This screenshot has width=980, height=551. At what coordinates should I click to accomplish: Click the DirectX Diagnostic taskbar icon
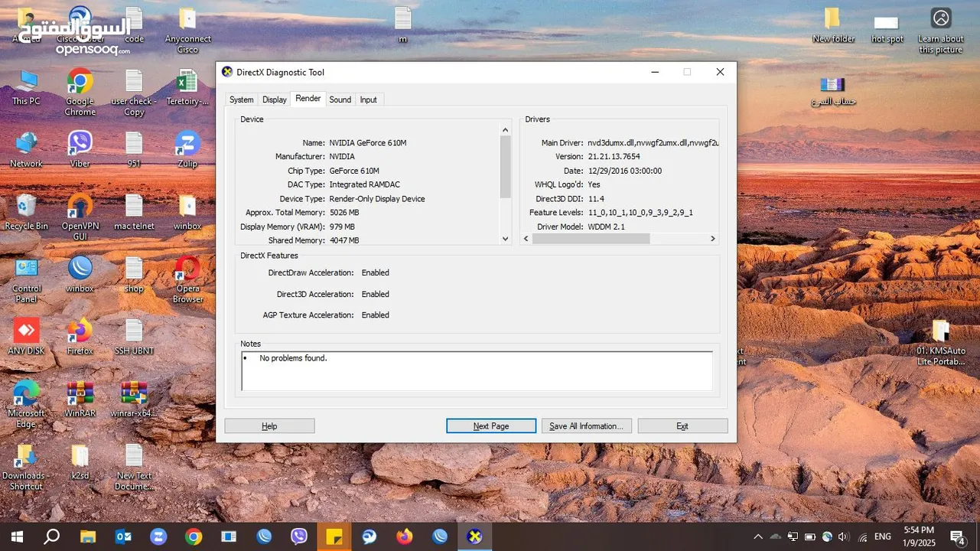474,536
